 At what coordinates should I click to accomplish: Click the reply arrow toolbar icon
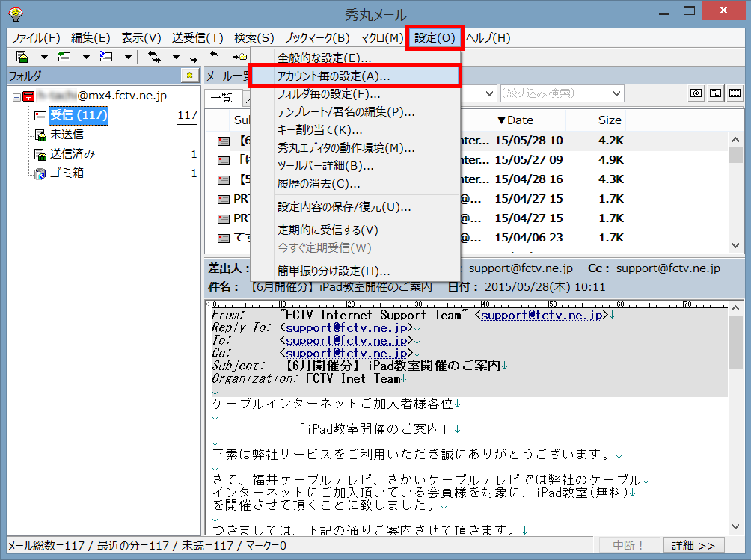click(x=214, y=54)
